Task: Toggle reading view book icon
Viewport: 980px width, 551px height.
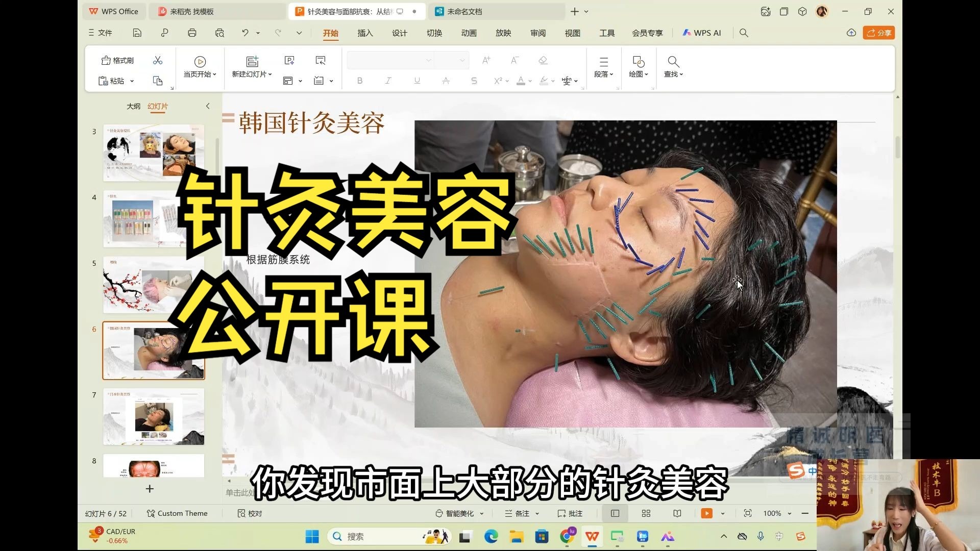Action: pos(677,514)
